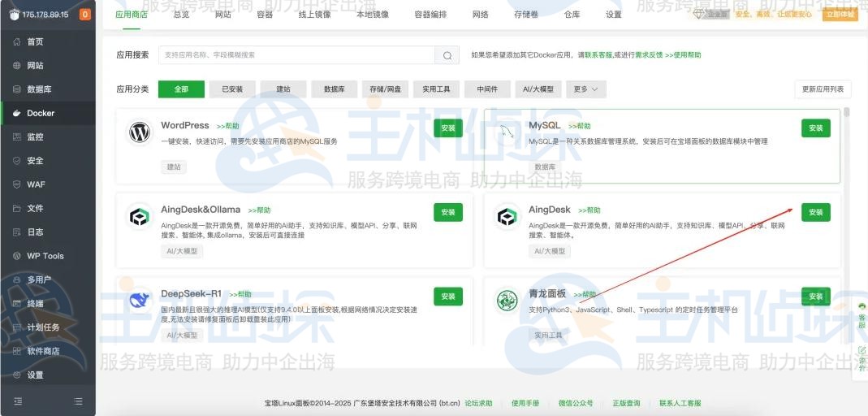The height and width of the screenshot is (416, 868).
Task: Click the icon beside 计划任务
Action: click(16, 327)
